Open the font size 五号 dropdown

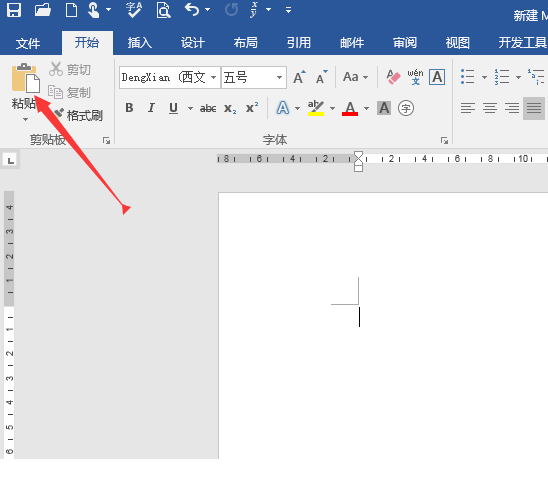[x=279, y=77]
